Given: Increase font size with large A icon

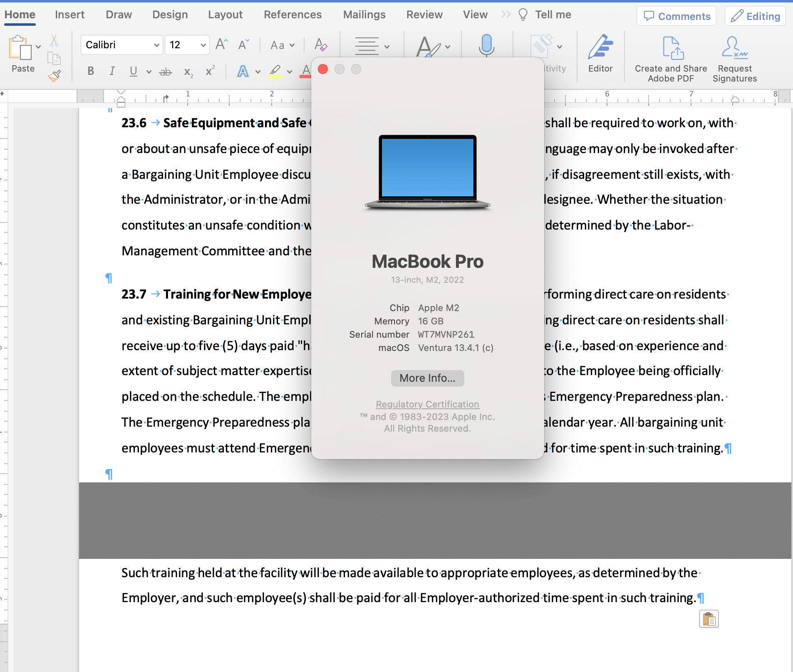Looking at the screenshot, I should tap(222, 44).
